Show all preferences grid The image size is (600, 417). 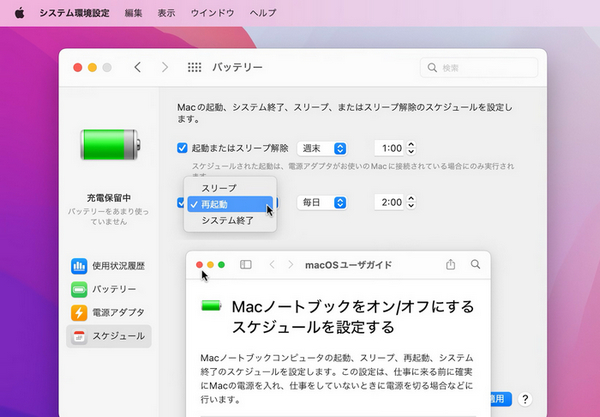click(194, 67)
